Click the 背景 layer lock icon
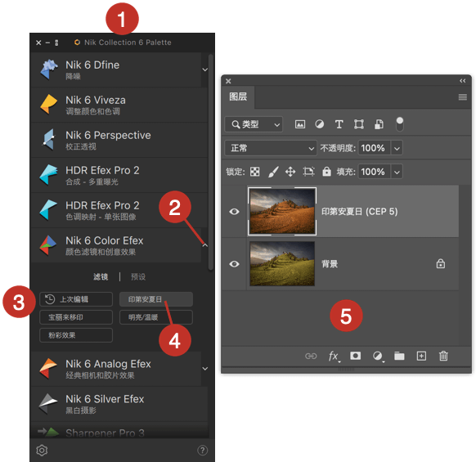The width and height of the screenshot is (476, 462). tap(441, 264)
